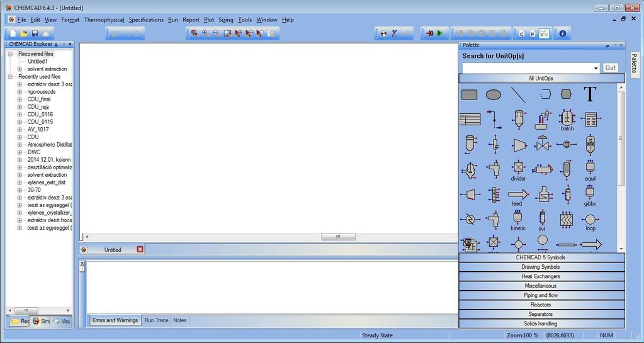
Task: Select the ellipse drawing symbol in Palette
Action: pos(494,95)
